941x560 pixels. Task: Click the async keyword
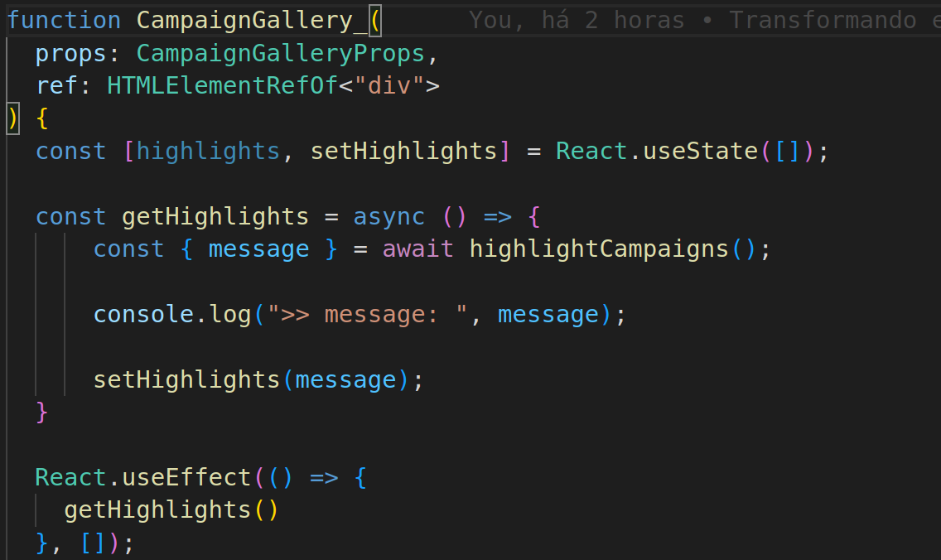coord(388,216)
